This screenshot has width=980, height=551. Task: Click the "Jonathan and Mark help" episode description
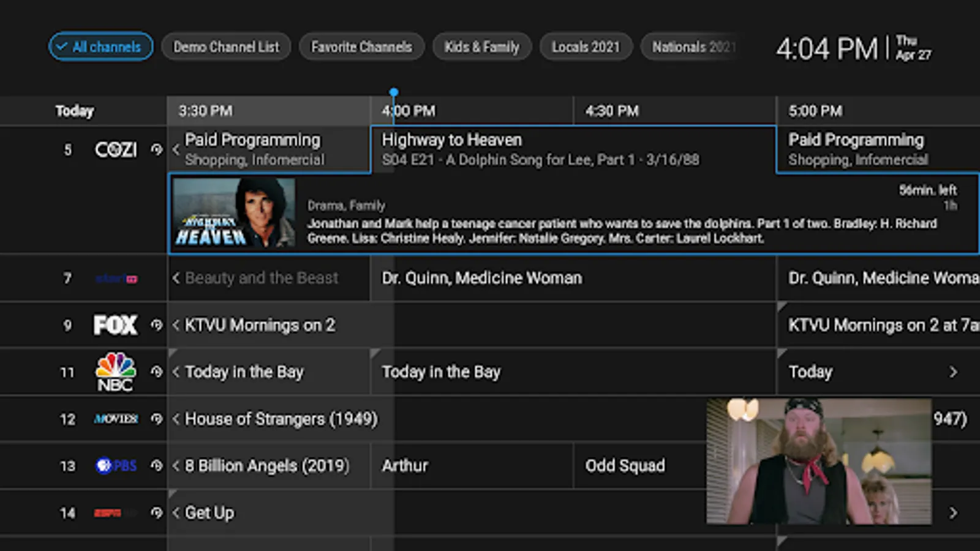point(622,231)
